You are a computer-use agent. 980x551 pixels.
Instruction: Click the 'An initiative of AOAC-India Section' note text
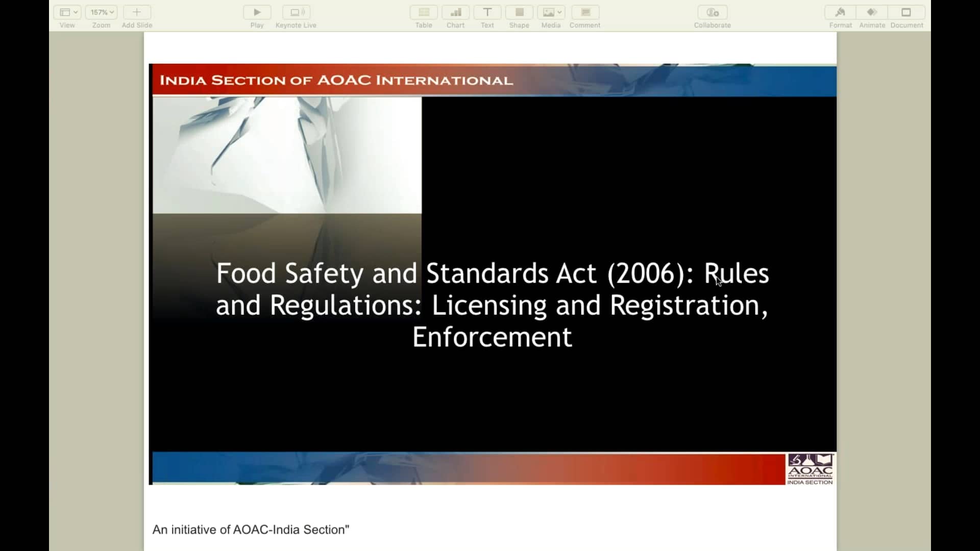251,530
